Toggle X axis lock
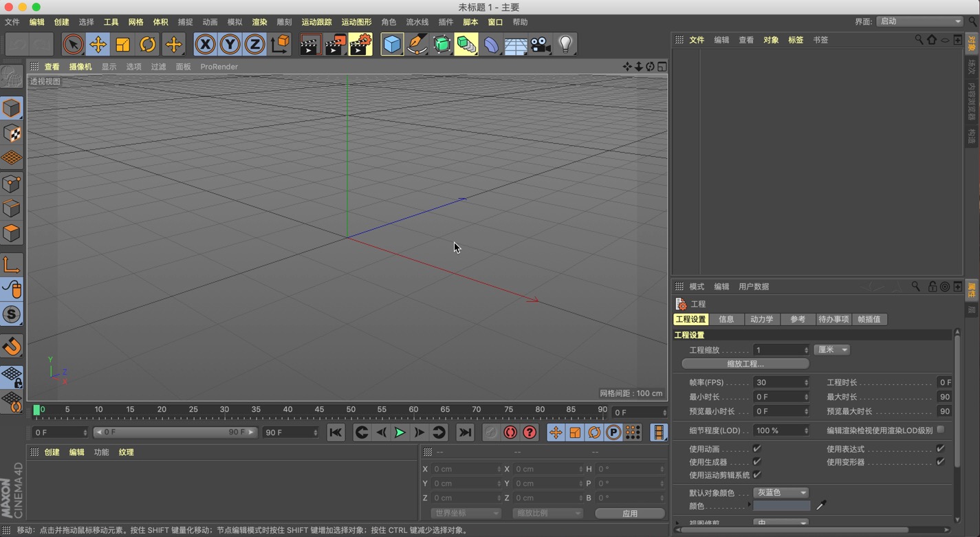The width and height of the screenshot is (980, 537). [205, 45]
